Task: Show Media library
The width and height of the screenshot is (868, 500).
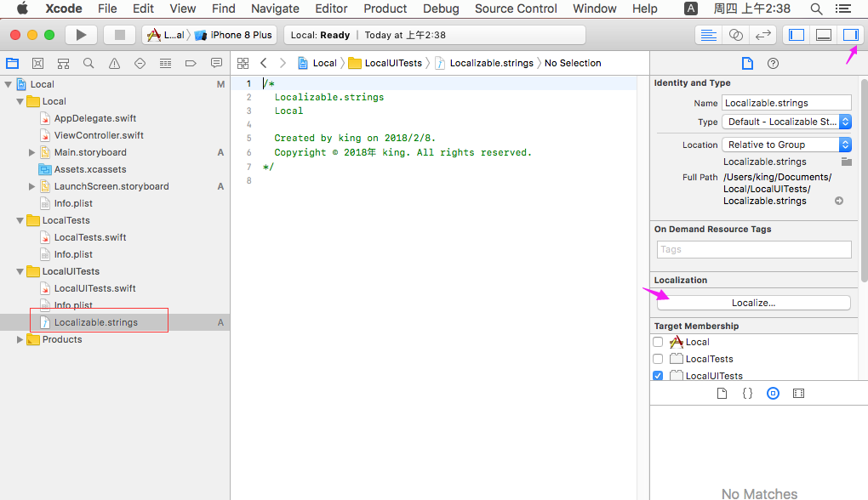Action: [x=798, y=393]
